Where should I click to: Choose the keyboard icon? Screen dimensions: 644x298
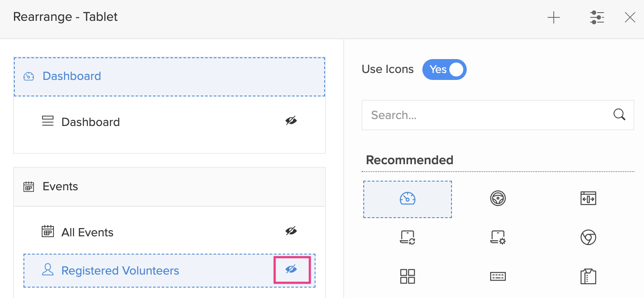click(x=498, y=276)
